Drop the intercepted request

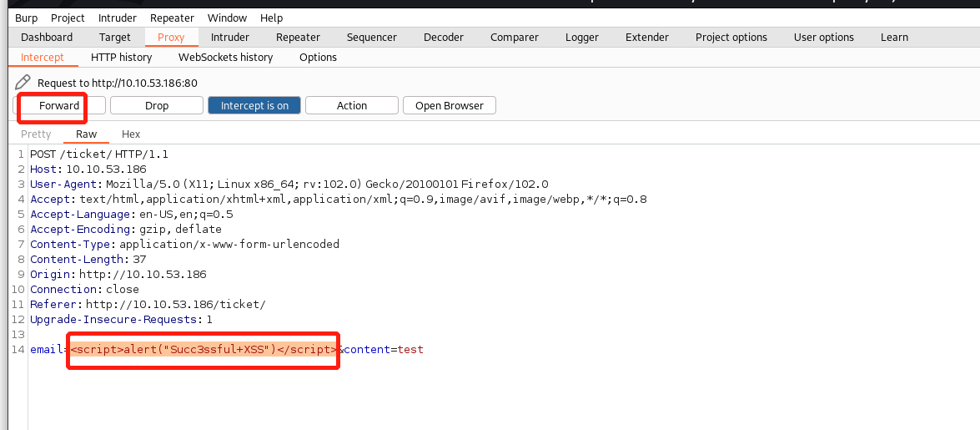[x=157, y=105]
